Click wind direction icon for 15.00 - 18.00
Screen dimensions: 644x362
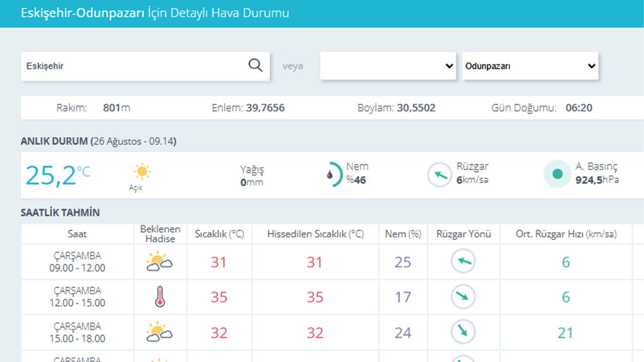pyautogui.click(x=463, y=332)
